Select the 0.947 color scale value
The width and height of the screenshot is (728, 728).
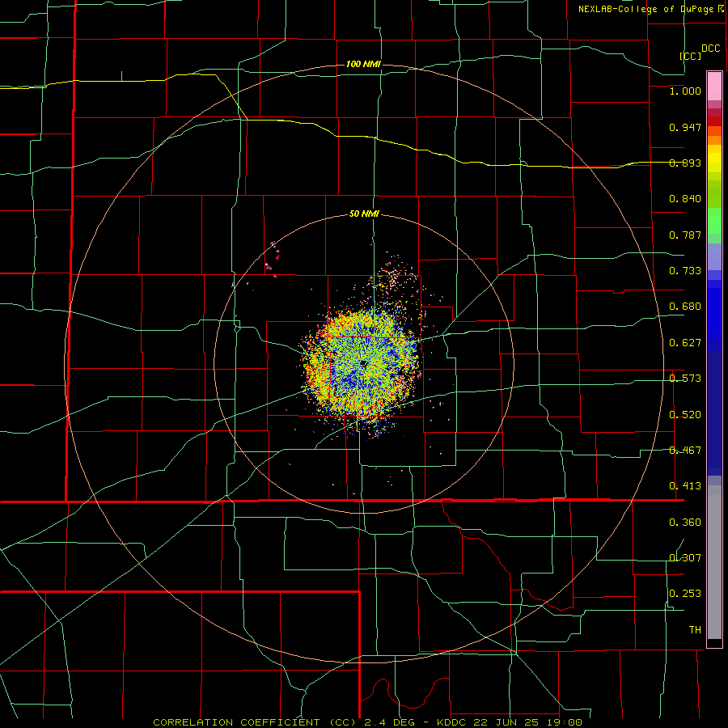tap(685, 127)
